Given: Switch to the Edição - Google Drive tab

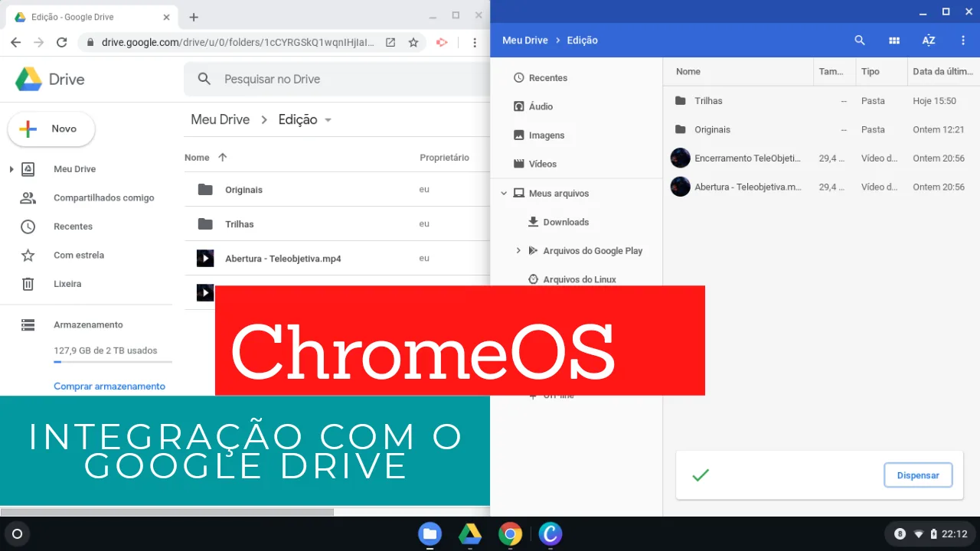Looking at the screenshot, I should click(x=93, y=17).
